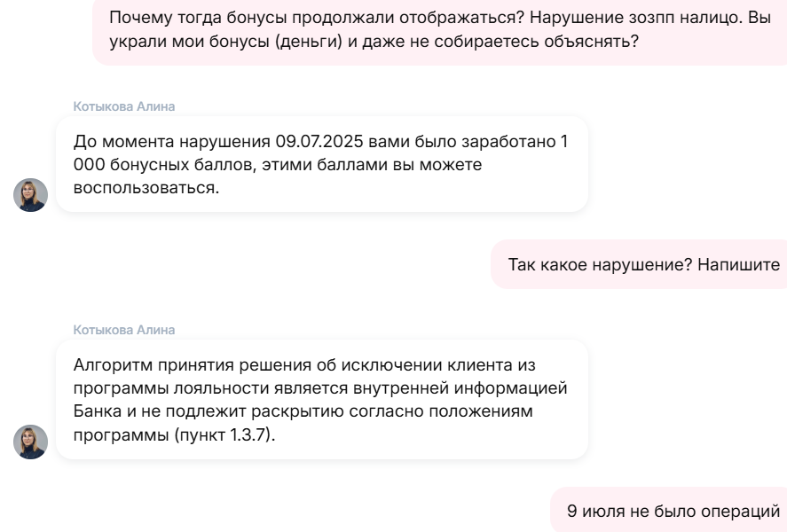Select agent reply about 1 000 бонусных баллов
The height and width of the screenshot is (532, 787).
(x=321, y=164)
